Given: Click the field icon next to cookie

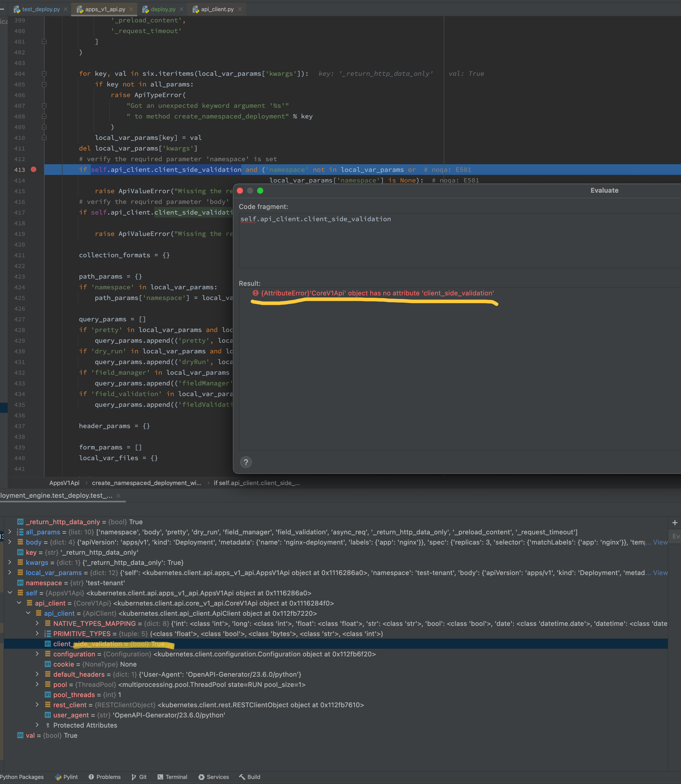Looking at the screenshot, I should click(48, 664).
